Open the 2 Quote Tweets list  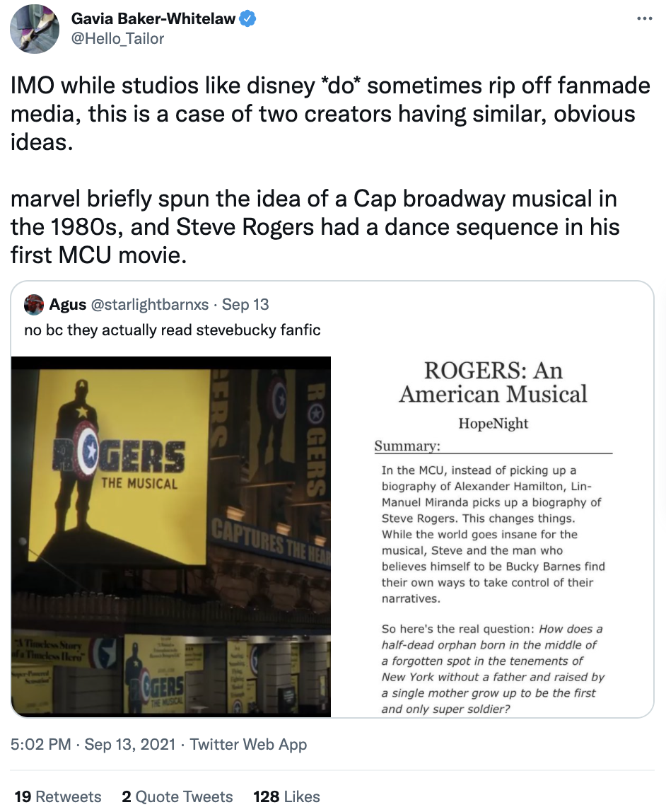177,796
